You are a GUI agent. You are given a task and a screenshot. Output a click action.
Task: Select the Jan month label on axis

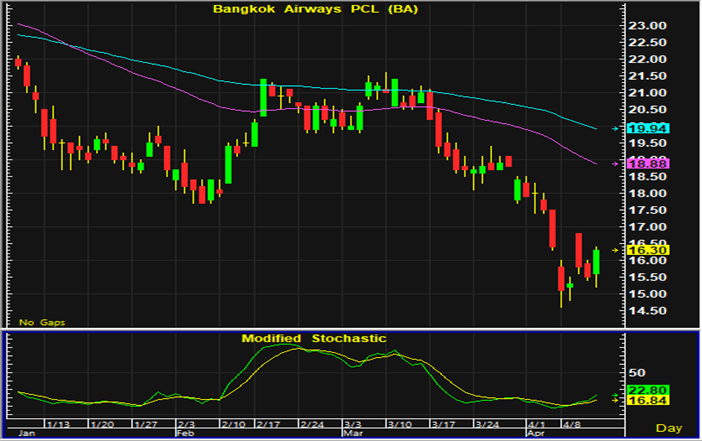[27, 434]
